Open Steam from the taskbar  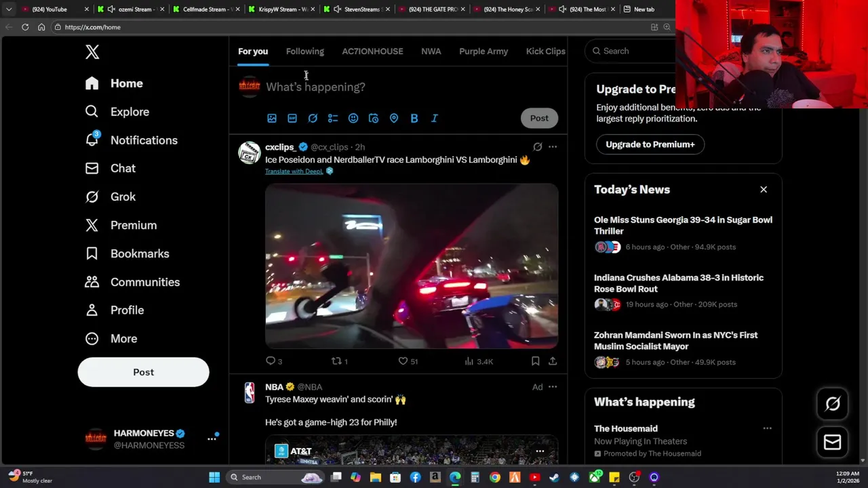(x=554, y=477)
